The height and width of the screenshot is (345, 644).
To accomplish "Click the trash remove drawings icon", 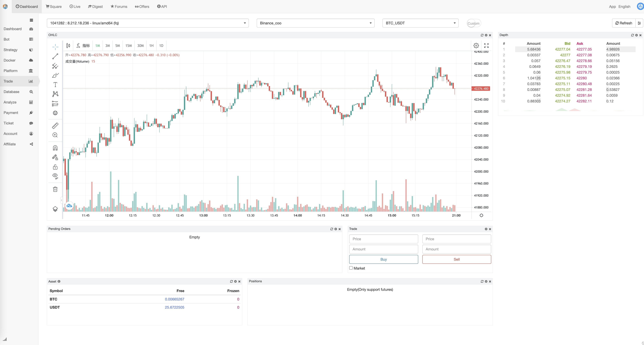I will [55, 189].
